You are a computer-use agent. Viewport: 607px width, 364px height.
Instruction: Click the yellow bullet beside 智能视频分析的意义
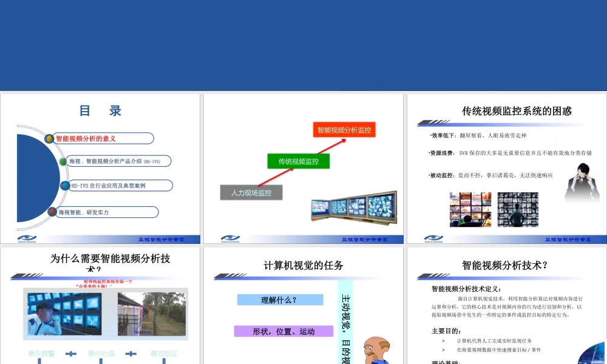click(49, 138)
